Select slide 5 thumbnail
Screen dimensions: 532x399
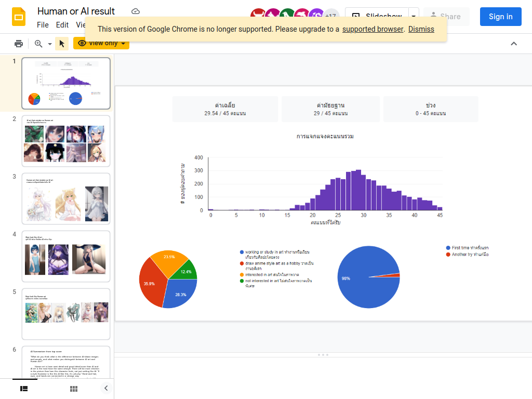click(66, 314)
